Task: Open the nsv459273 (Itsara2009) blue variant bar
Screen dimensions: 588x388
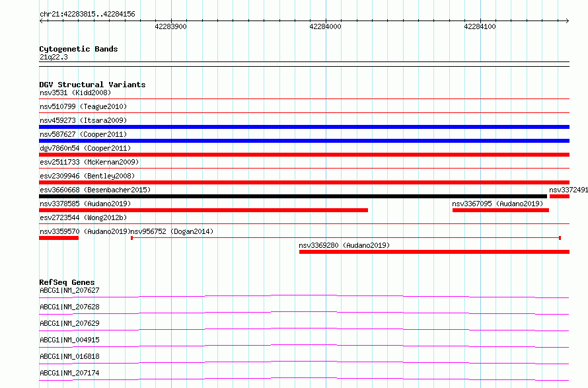Action: (x=304, y=127)
